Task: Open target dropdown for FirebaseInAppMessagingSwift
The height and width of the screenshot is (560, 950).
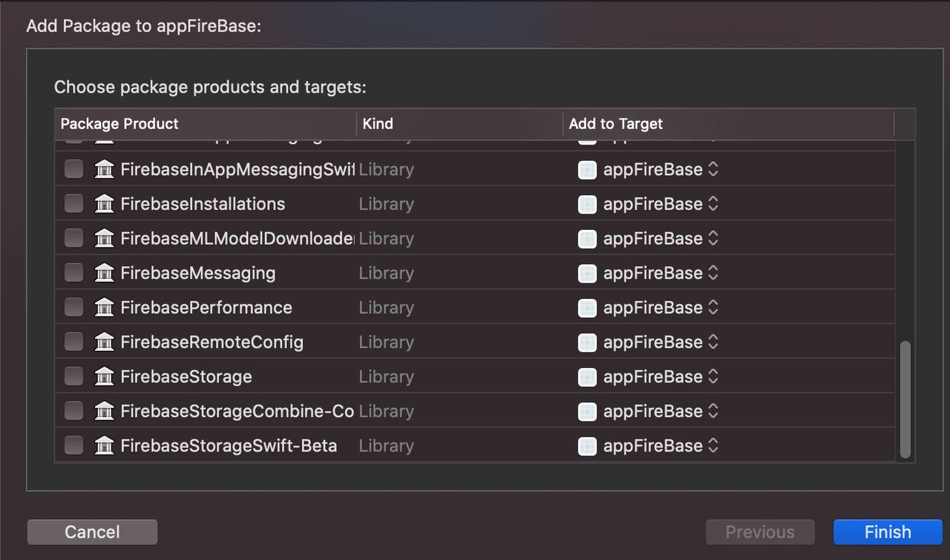Action: click(x=648, y=170)
